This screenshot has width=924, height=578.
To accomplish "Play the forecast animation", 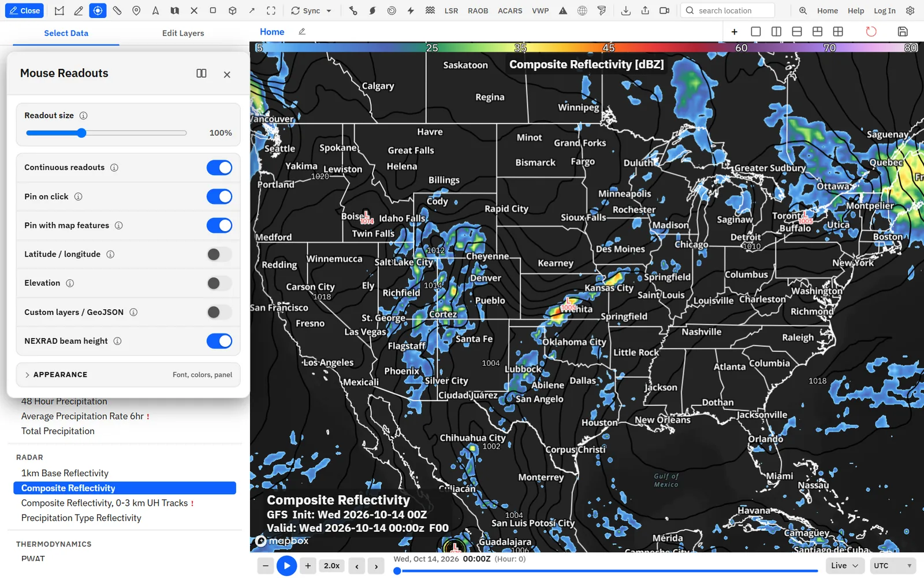I will [286, 566].
